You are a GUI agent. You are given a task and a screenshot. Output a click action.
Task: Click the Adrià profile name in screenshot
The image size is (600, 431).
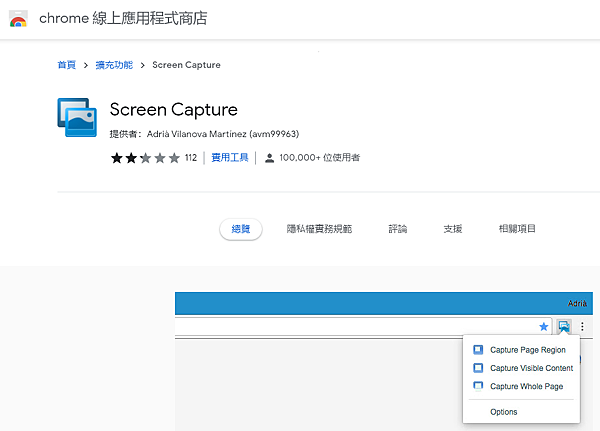point(577,304)
